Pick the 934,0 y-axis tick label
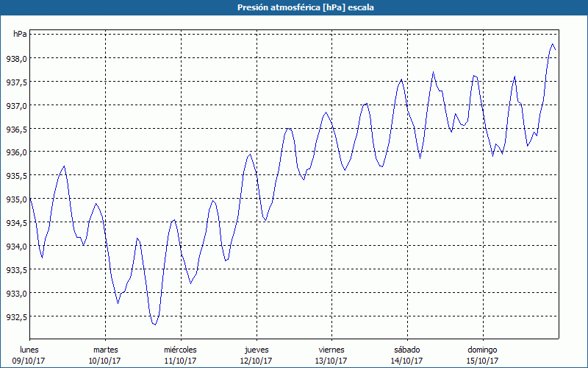 point(17,247)
